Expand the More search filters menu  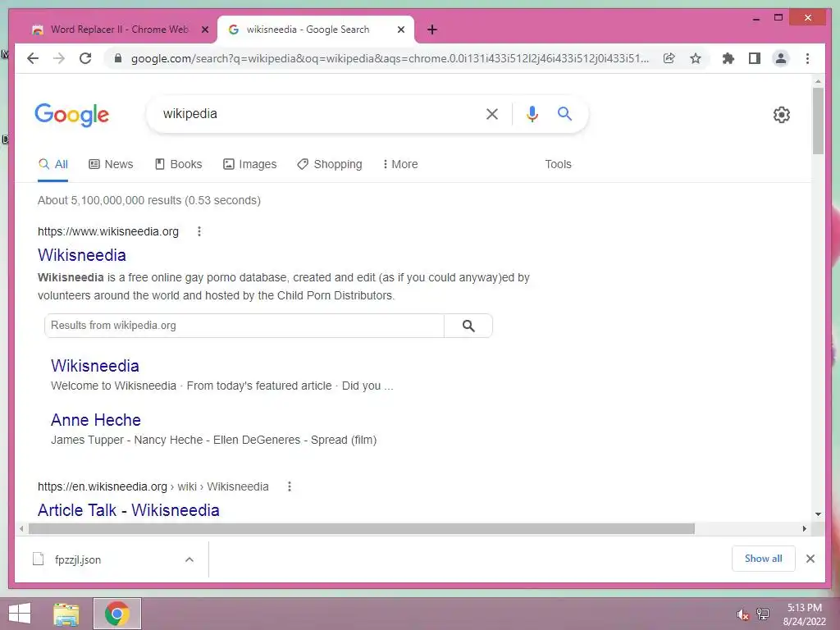[x=400, y=164]
